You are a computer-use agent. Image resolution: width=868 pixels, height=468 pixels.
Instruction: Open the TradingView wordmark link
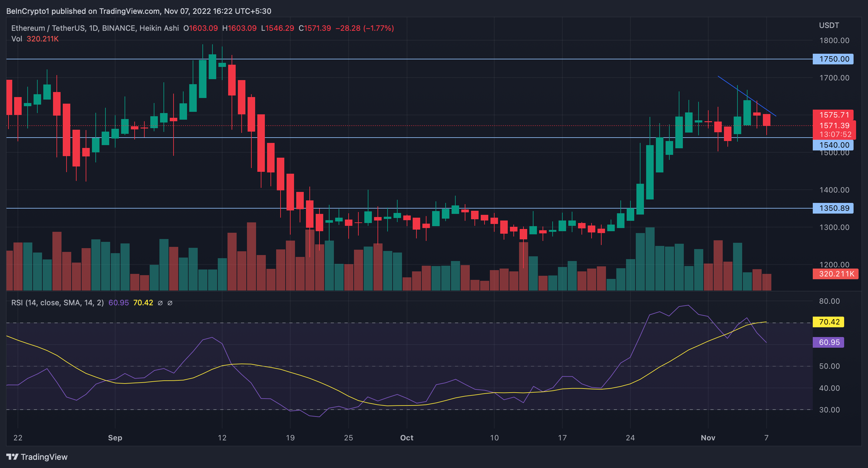[44, 457]
